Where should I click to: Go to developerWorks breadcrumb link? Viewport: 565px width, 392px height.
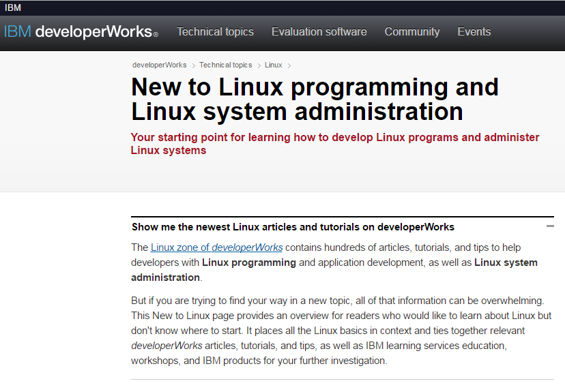tap(159, 65)
